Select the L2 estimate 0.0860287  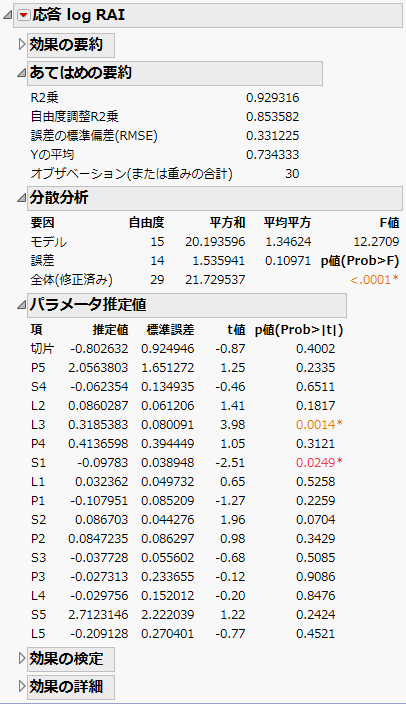tap(98, 406)
